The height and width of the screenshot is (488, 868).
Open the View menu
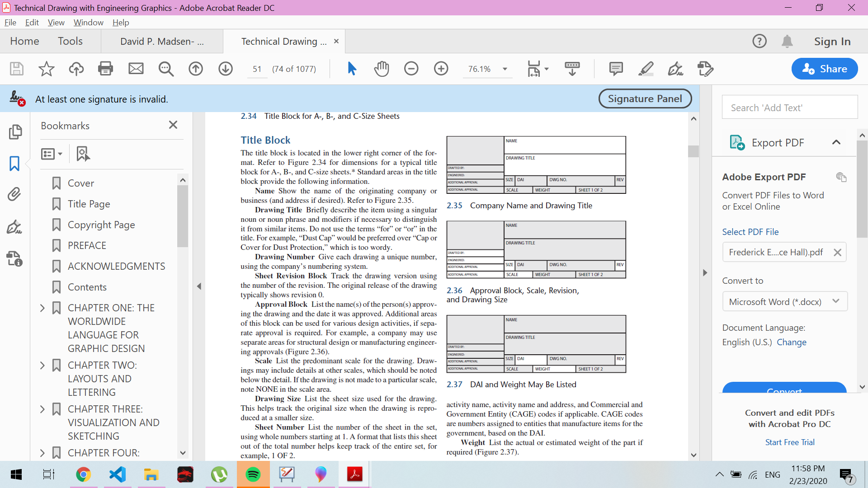(56, 23)
